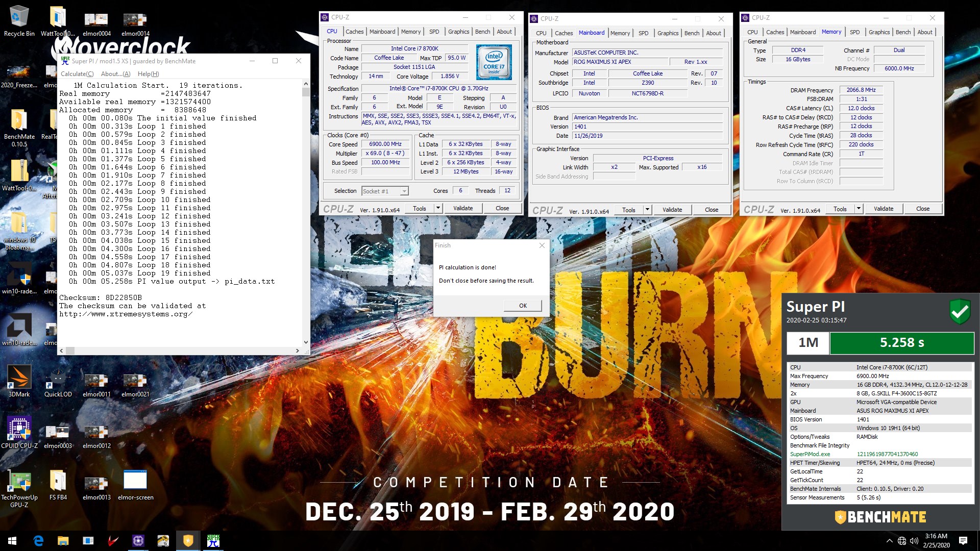
Task: Open the Calculate menu in Super PI
Action: point(77,74)
